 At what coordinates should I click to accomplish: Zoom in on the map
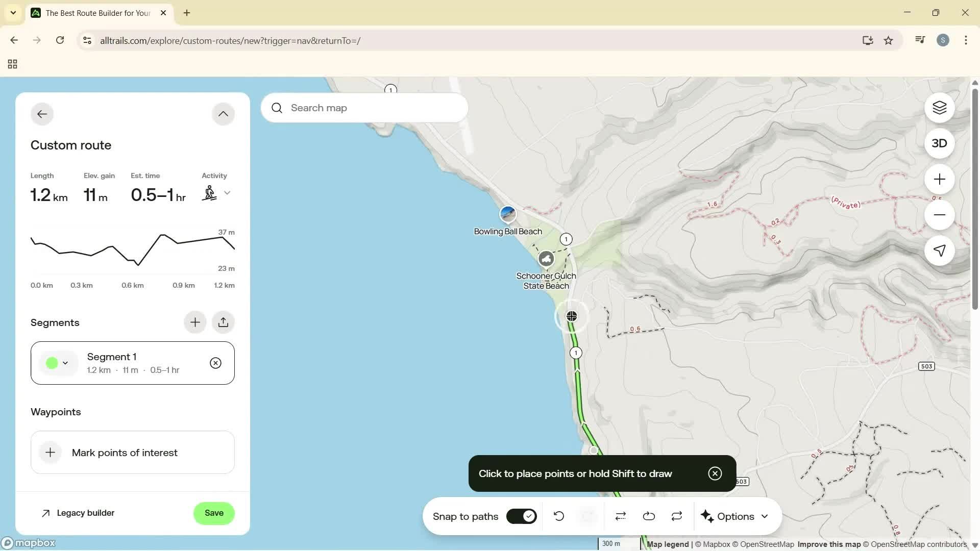tap(939, 179)
